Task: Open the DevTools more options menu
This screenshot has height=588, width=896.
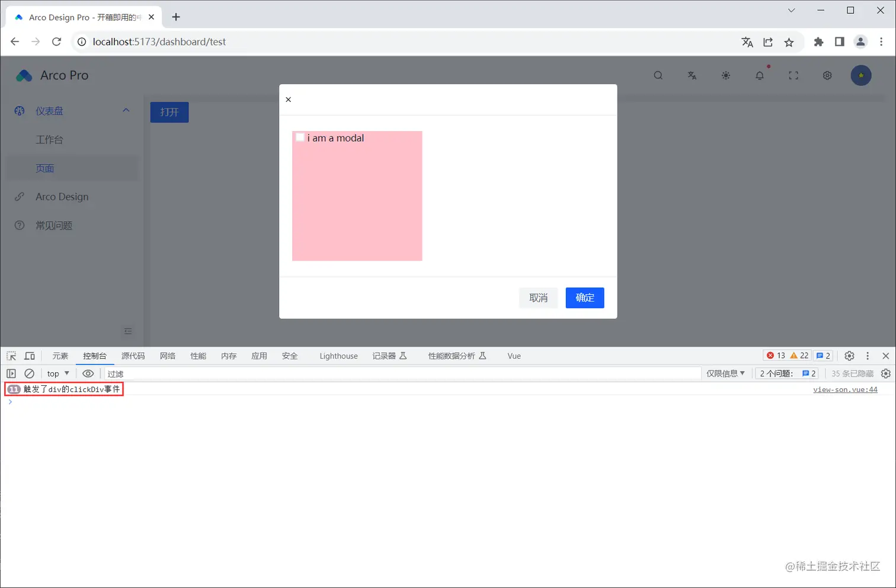Action: pyautogui.click(x=868, y=356)
